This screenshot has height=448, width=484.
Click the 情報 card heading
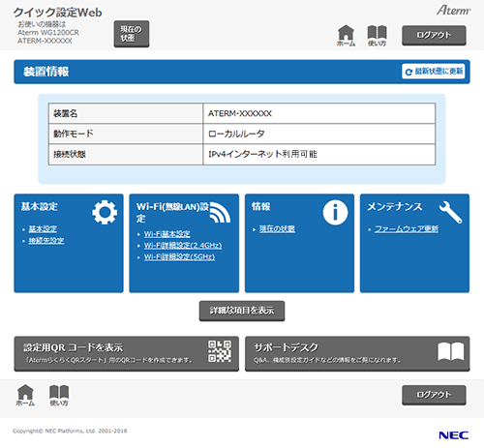click(261, 206)
